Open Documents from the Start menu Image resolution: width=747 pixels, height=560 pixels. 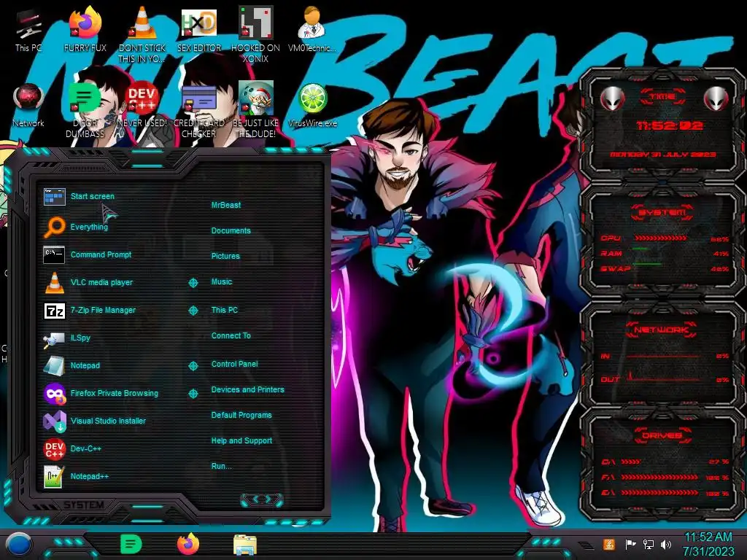(231, 230)
